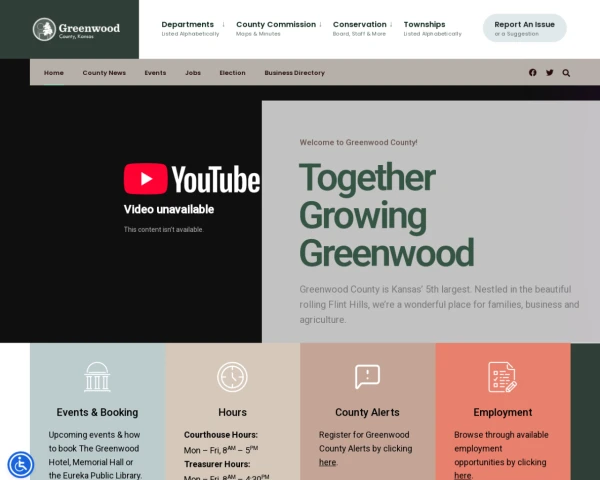
Task: Click the Report An Issue button
Action: [524, 28]
